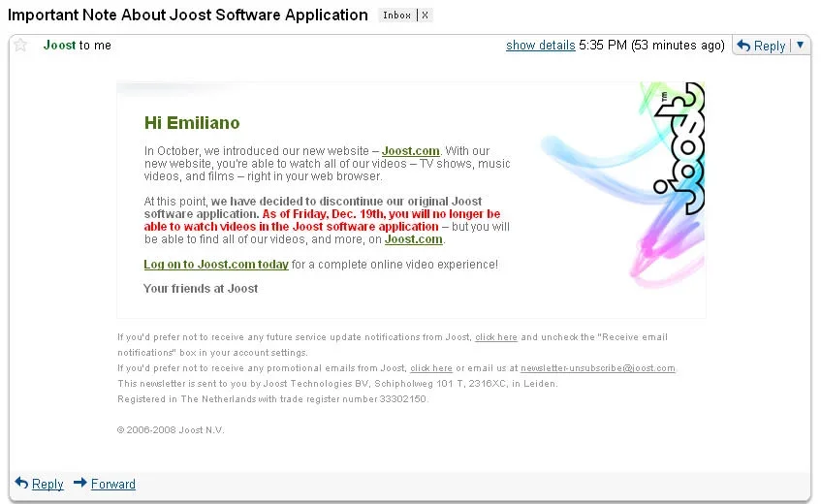Click the Forward link at the bottom
The width and height of the screenshot is (821, 504).
click(x=113, y=484)
